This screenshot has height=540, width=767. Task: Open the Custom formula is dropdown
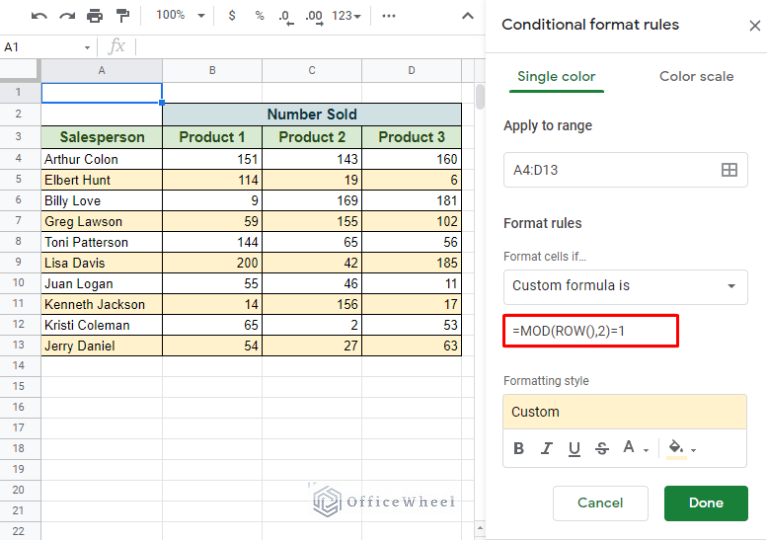(x=625, y=286)
